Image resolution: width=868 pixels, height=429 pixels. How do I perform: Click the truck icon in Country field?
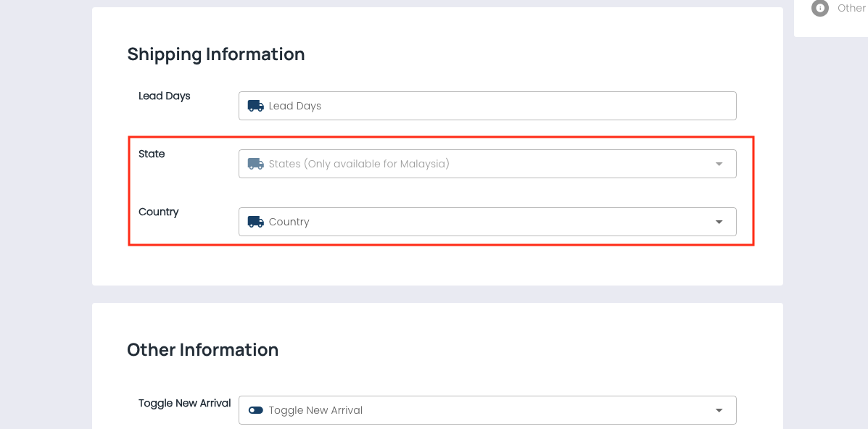[x=255, y=222]
